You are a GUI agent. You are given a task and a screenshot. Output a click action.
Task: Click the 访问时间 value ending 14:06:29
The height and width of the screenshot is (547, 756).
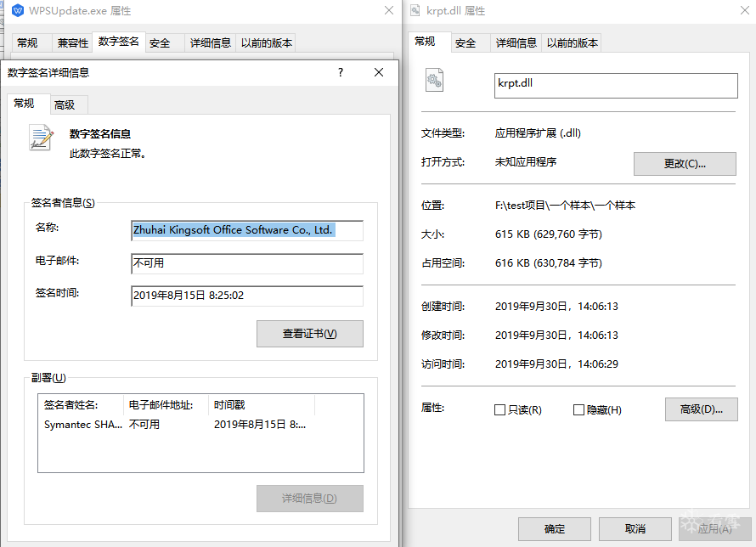(x=556, y=364)
